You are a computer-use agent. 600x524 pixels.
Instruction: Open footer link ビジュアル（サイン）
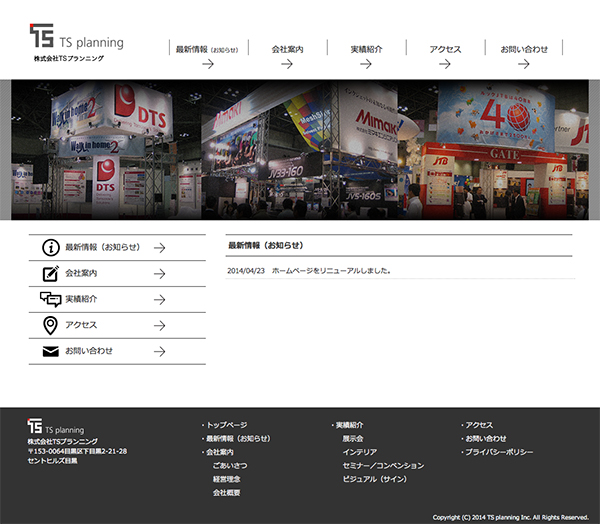[375, 479]
